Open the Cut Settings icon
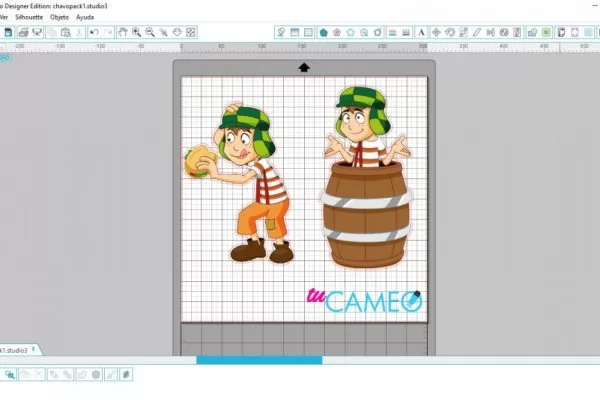The width and height of the screenshot is (600, 400). (561, 32)
